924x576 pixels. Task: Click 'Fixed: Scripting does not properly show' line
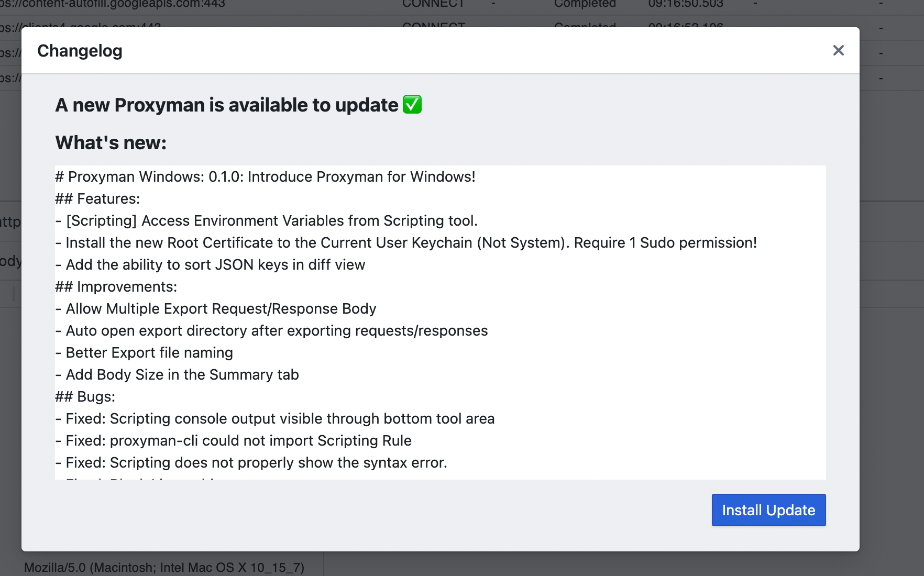pyautogui.click(x=251, y=462)
